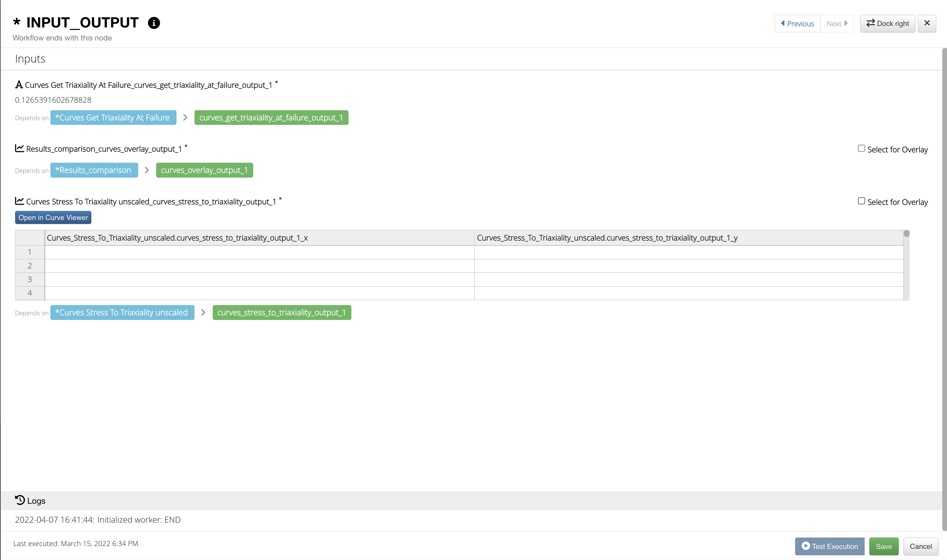This screenshot has height=560, width=947.
Task: Click the x cell in row 1
Action: coord(259,252)
